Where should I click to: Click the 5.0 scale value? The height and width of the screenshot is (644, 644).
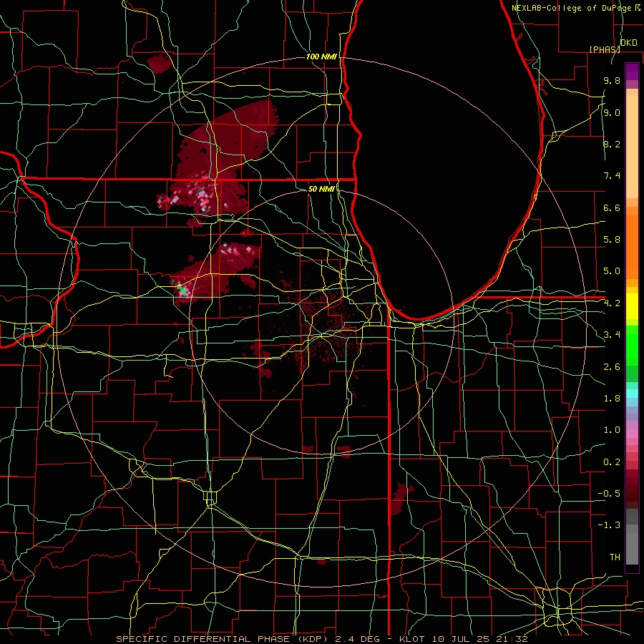[x=612, y=271]
